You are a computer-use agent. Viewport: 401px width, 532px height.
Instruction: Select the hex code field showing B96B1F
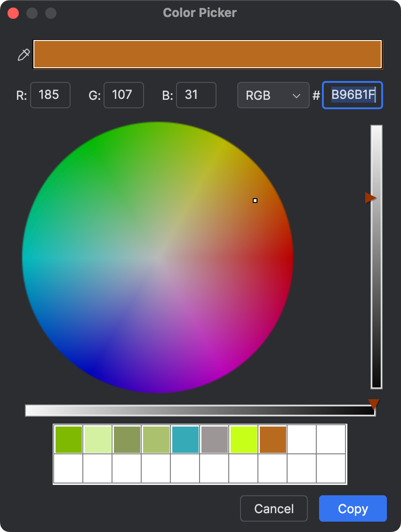pyautogui.click(x=352, y=95)
